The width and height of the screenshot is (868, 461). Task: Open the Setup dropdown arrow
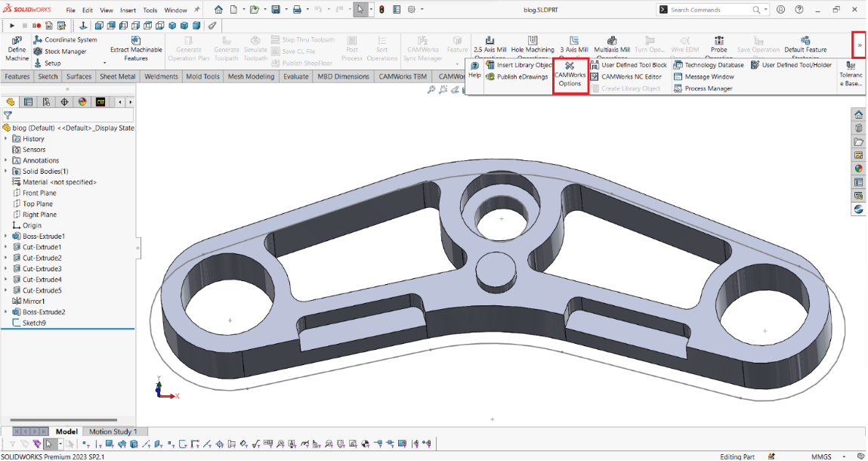[x=104, y=63]
